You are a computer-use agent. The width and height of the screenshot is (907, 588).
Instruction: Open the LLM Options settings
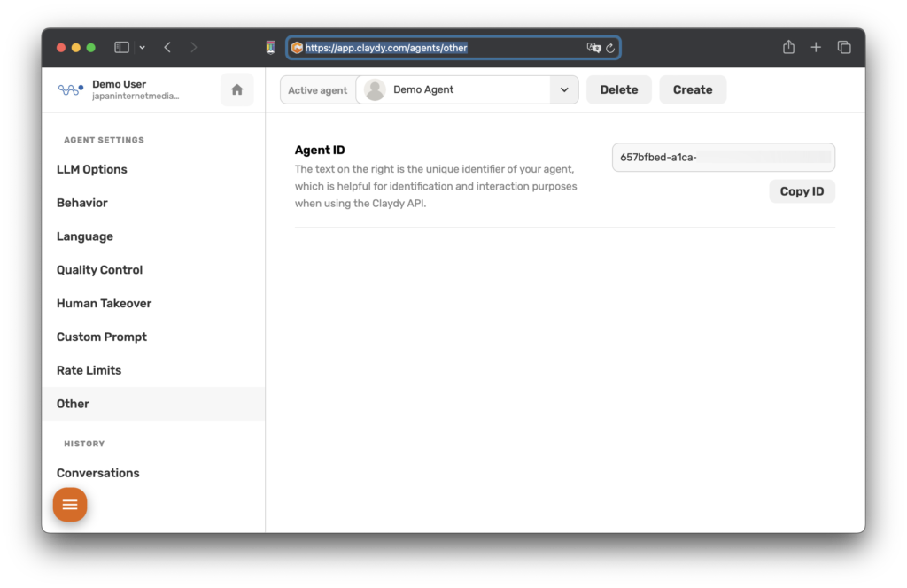click(x=92, y=169)
